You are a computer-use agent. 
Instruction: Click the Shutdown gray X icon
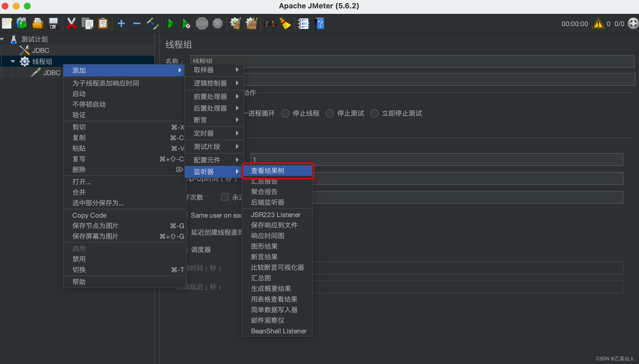pyautogui.click(x=218, y=24)
